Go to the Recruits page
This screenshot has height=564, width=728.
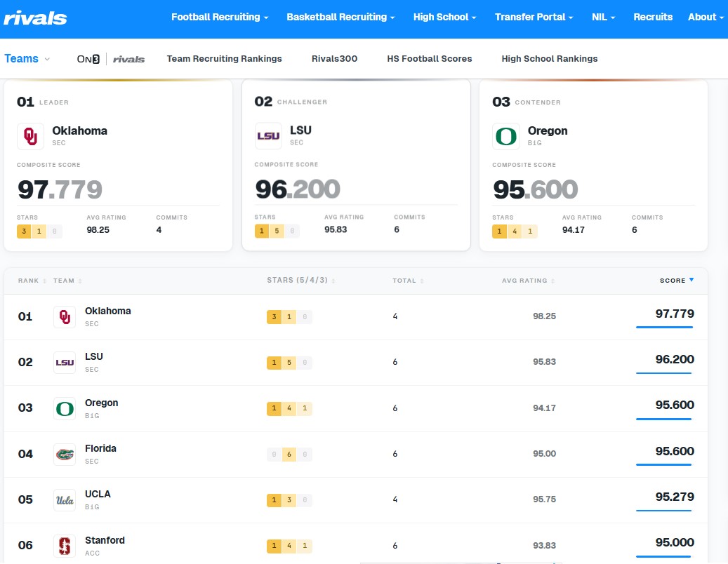pyautogui.click(x=653, y=17)
